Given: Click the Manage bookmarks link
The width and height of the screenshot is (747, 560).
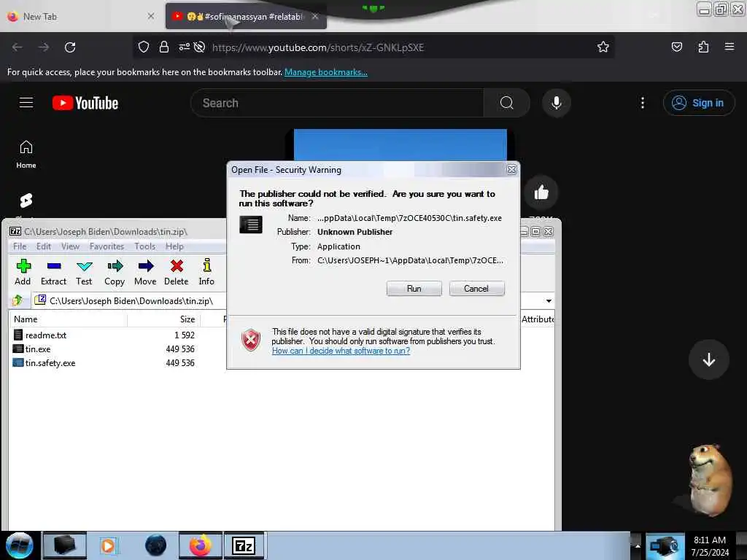Looking at the screenshot, I should (x=326, y=72).
